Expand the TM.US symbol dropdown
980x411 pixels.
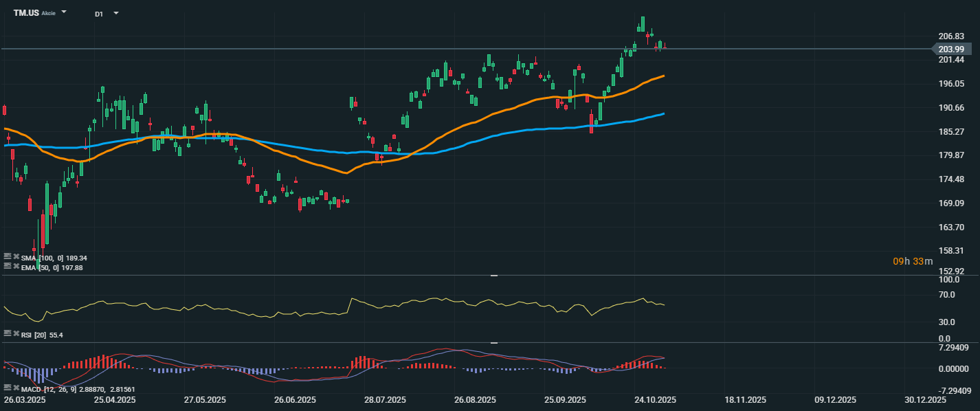64,12
